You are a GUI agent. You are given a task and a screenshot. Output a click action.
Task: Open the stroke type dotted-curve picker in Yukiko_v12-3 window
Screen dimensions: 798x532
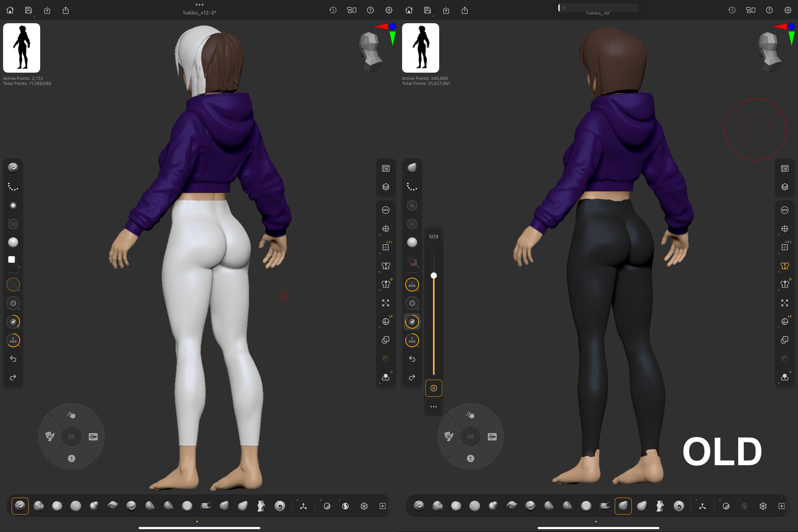click(13, 187)
